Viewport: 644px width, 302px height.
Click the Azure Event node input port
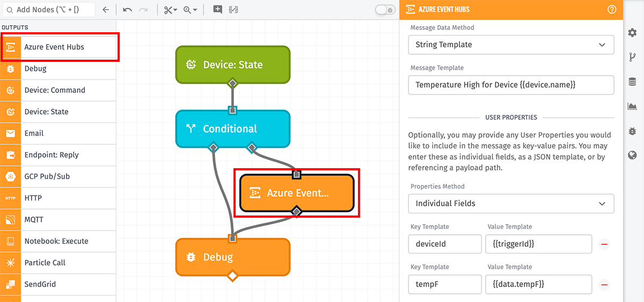[x=297, y=174]
